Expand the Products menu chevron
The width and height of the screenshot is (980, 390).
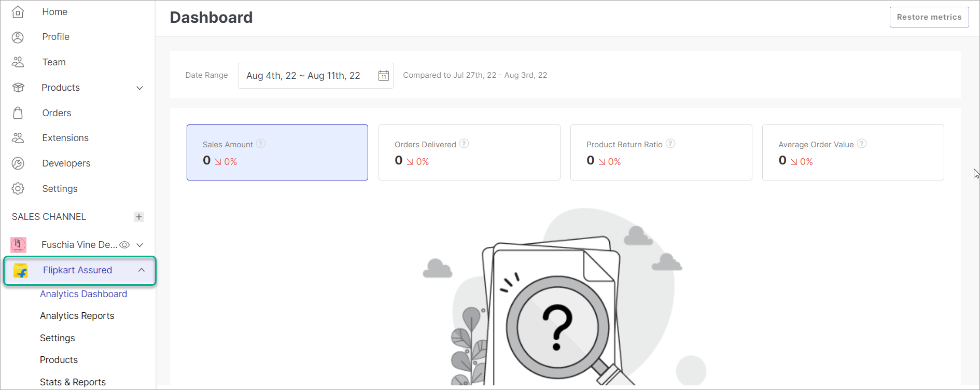139,88
